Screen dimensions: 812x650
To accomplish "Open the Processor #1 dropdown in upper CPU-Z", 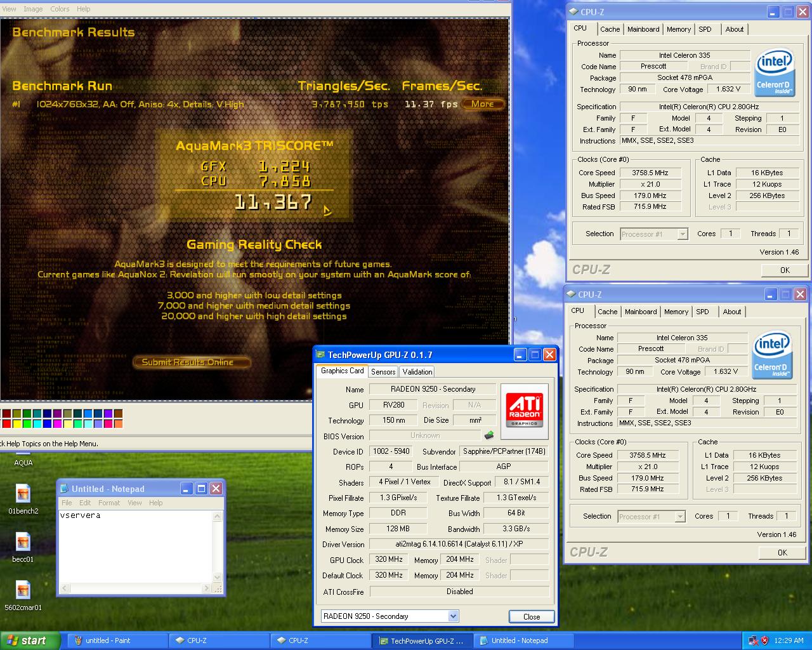I will pyautogui.click(x=683, y=234).
